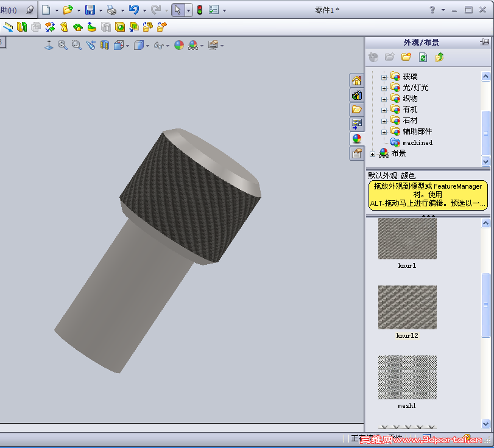The image size is (494, 448).
Task: Expand the 辅助部件 folder node
Action: [x=384, y=132]
